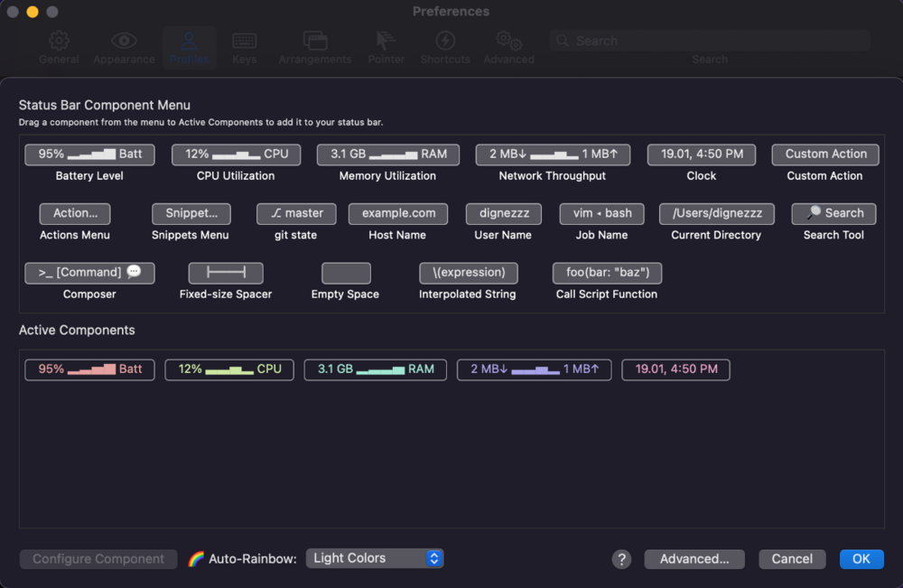
Task: Click the OK button
Action: click(861, 559)
